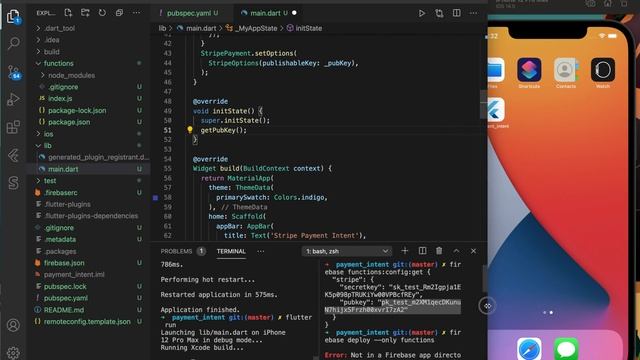Open changes compare icon in editor toolbar
Image resolution: width=640 pixels, height=360 pixels.
[x=439, y=13]
